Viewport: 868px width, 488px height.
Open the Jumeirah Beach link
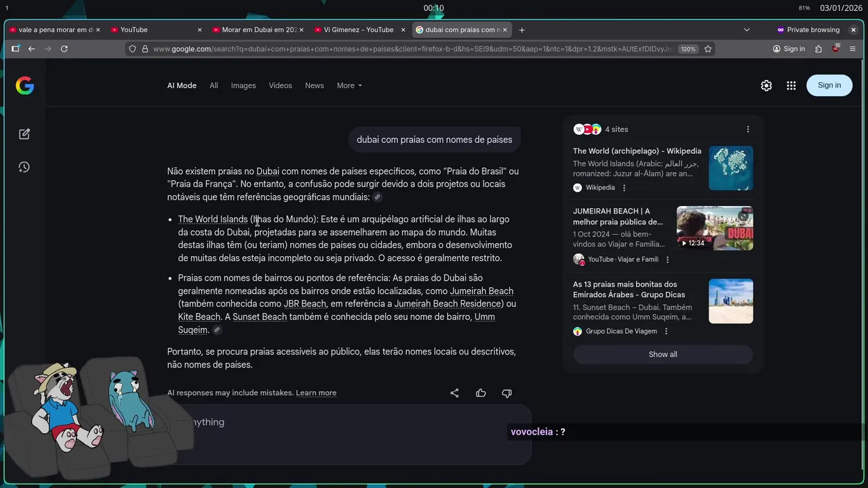pyautogui.click(x=481, y=291)
